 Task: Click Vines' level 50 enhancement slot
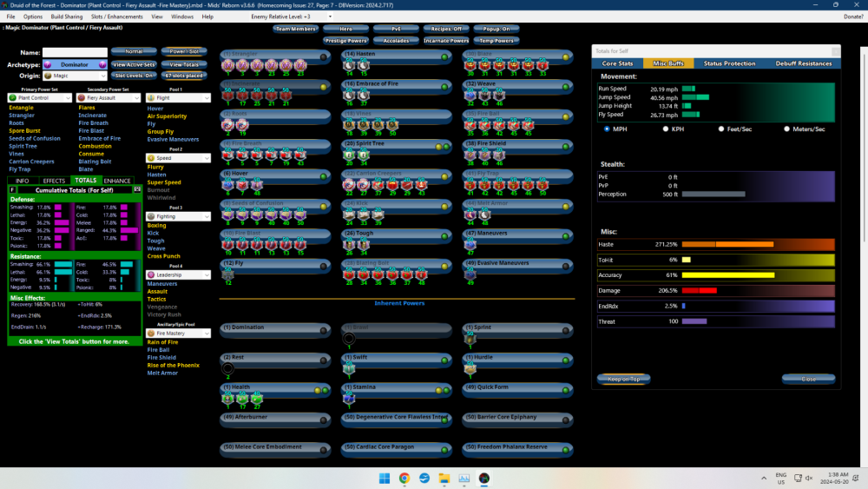pyautogui.click(x=392, y=124)
